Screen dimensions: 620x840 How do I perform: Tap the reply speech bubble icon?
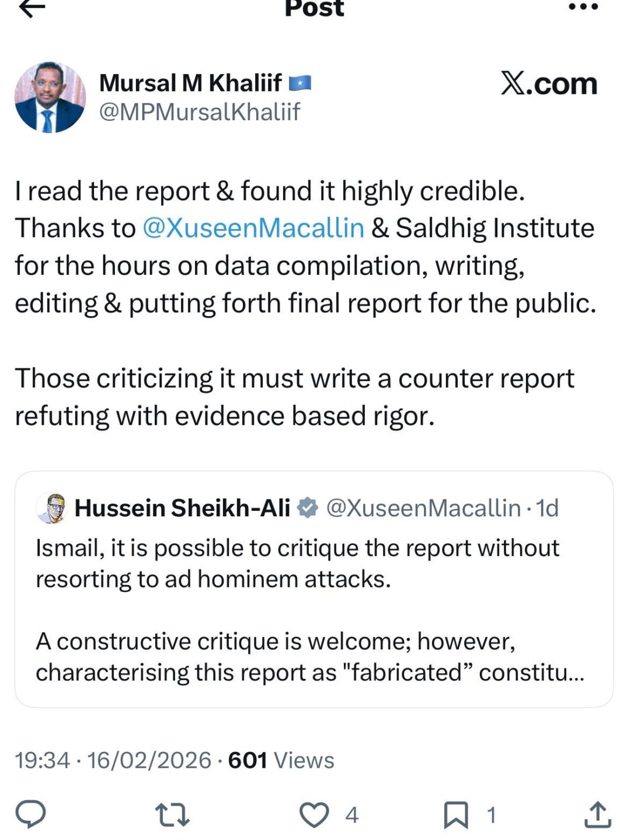pyautogui.click(x=30, y=814)
